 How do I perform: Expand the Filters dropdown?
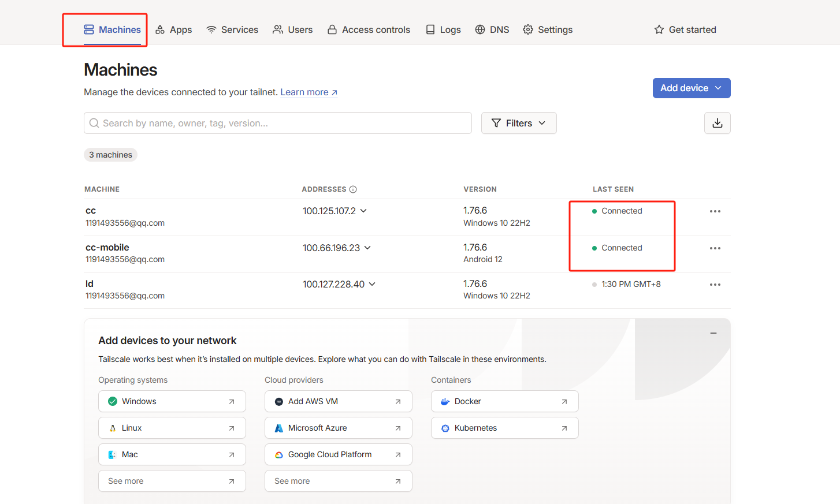click(x=518, y=123)
